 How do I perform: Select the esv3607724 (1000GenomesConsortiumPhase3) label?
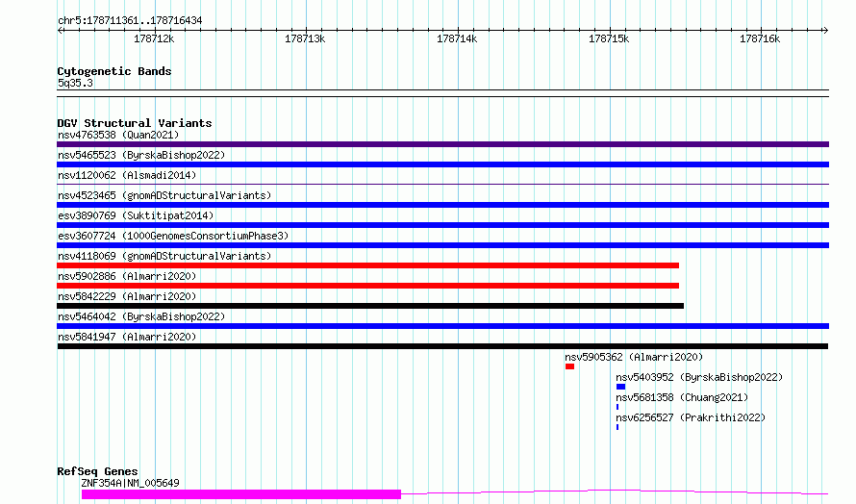(x=173, y=236)
